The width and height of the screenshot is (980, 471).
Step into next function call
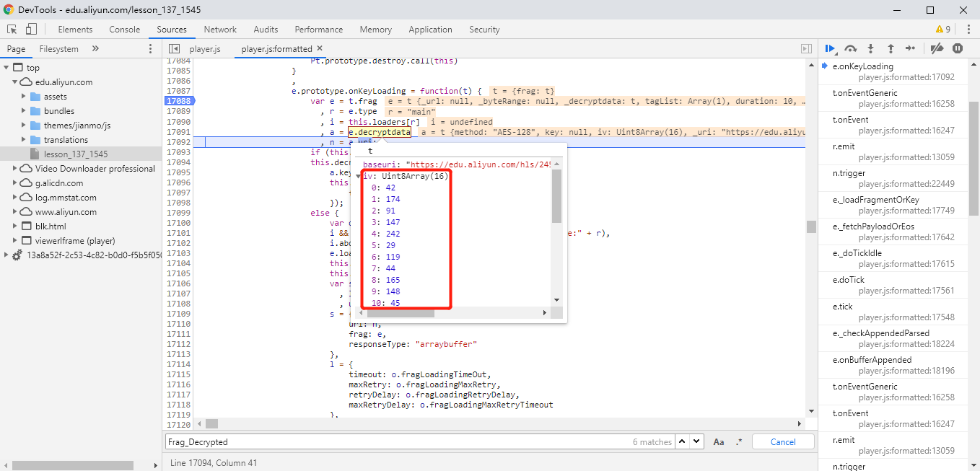(871, 48)
